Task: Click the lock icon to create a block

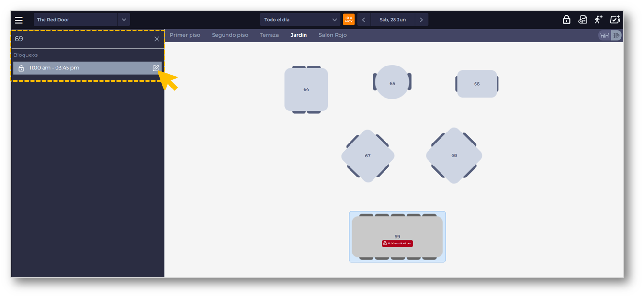Action: tap(566, 20)
